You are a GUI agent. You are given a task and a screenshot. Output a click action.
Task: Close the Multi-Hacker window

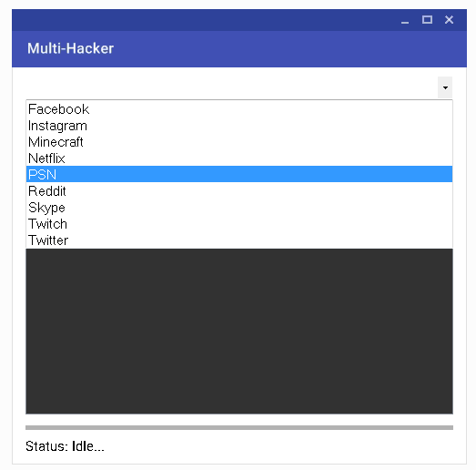tap(449, 20)
